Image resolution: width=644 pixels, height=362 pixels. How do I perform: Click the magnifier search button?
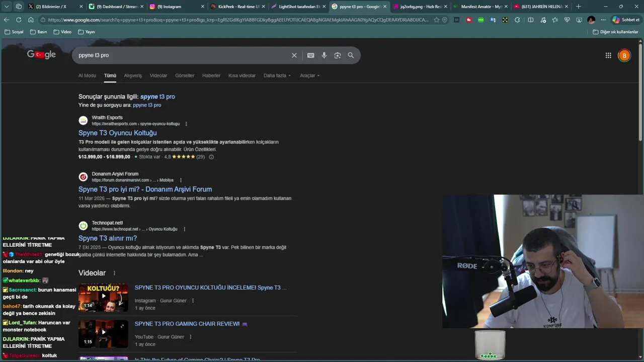(351, 55)
